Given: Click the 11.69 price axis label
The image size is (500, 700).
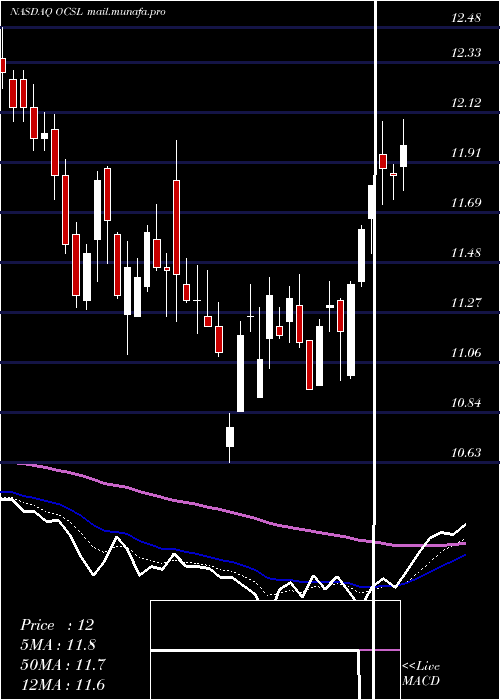Looking at the screenshot, I should click(466, 203).
